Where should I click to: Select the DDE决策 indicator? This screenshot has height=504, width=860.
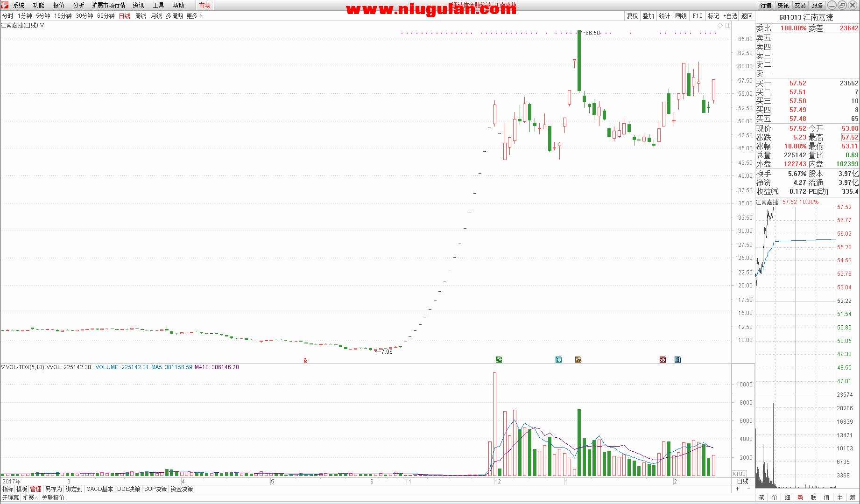128,489
